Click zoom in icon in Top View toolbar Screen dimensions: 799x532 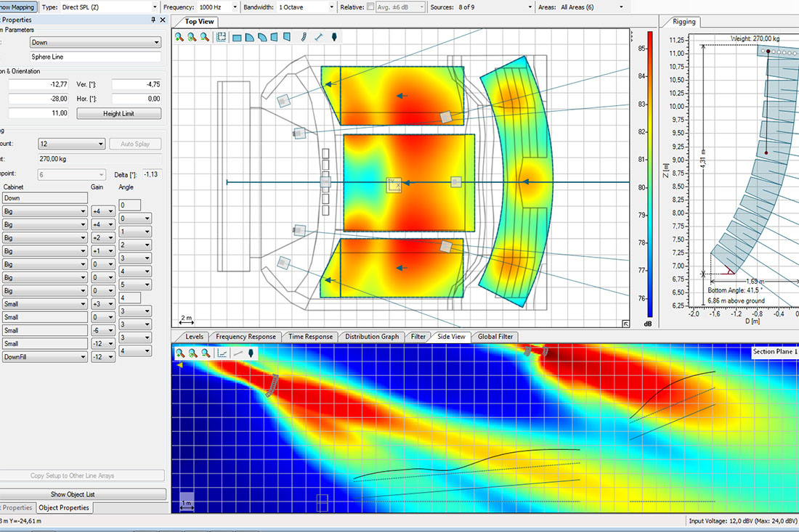click(x=179, y=37)
